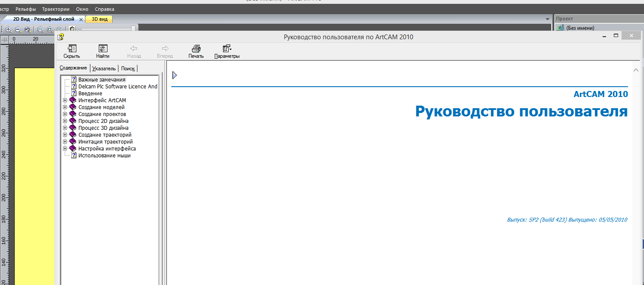This screenshot has height=285, width=644.
Task: Switch to the Содержание tab
Action: pos(73,68)
